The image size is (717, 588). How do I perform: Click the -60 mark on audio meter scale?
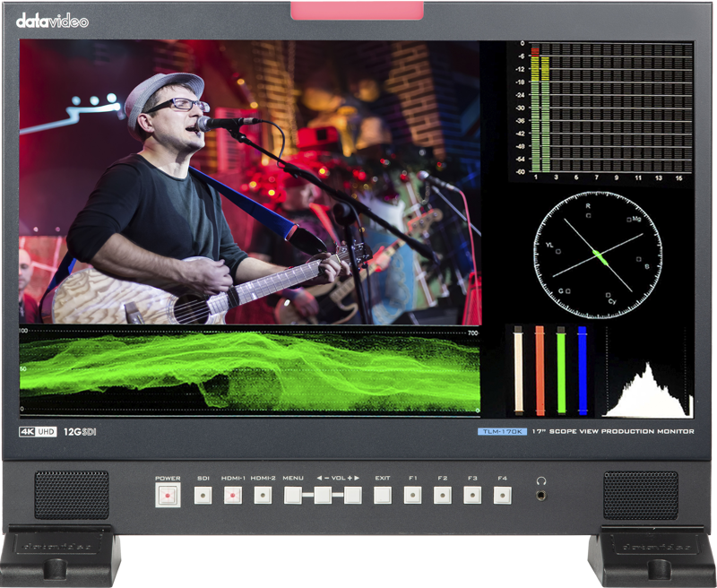pyautogui.click(x=520, y=172)
